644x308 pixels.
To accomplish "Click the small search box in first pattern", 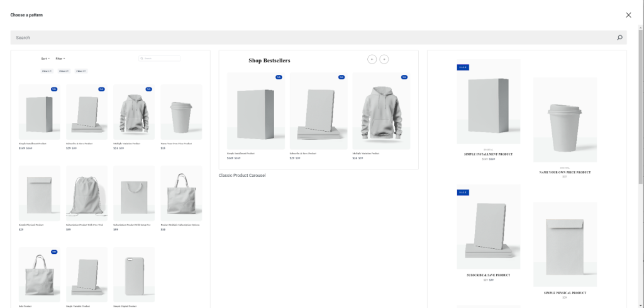I will (x=160, y=59).
